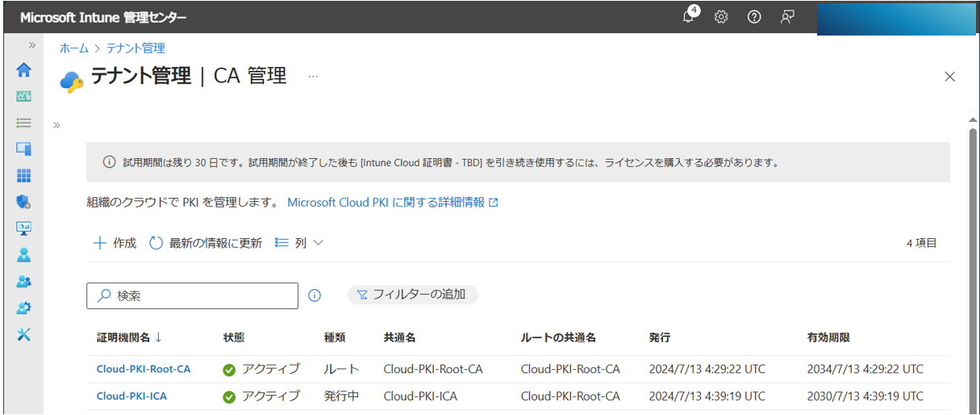
Task: Sort by ルートの共通名 column header
Action: (x=558, y=337)
